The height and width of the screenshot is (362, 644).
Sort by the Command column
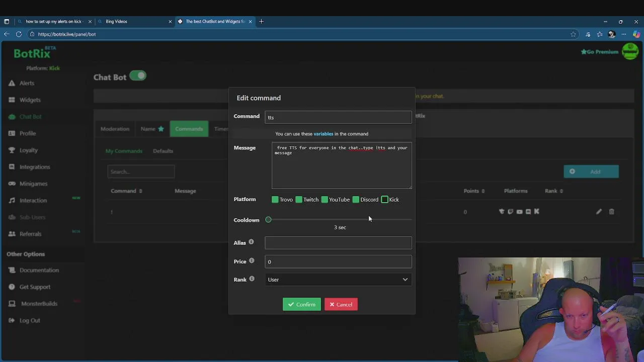point(126,191)
